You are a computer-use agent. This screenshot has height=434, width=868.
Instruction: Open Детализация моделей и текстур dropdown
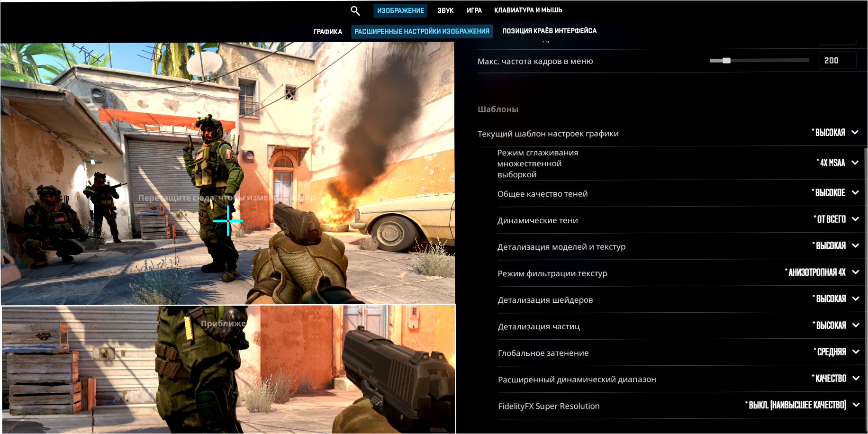point(835,246)
